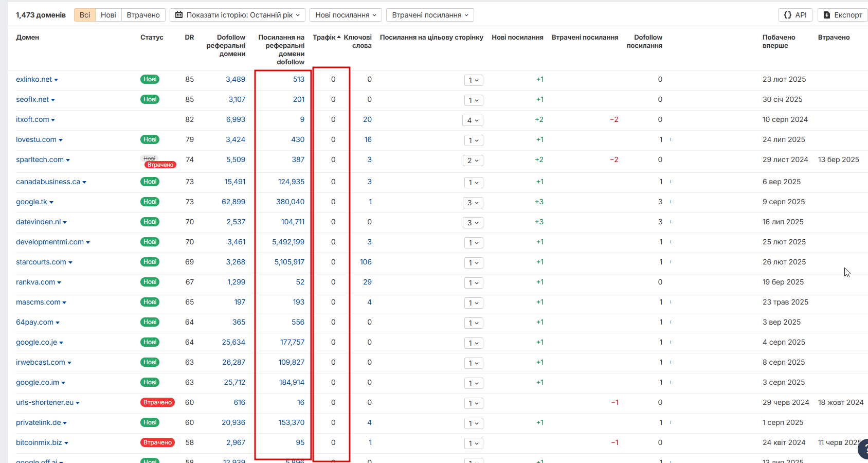Click keywords value 29 for rankva.com
Viewport: 868px width, 463px height.
click(x=367, y=282)
